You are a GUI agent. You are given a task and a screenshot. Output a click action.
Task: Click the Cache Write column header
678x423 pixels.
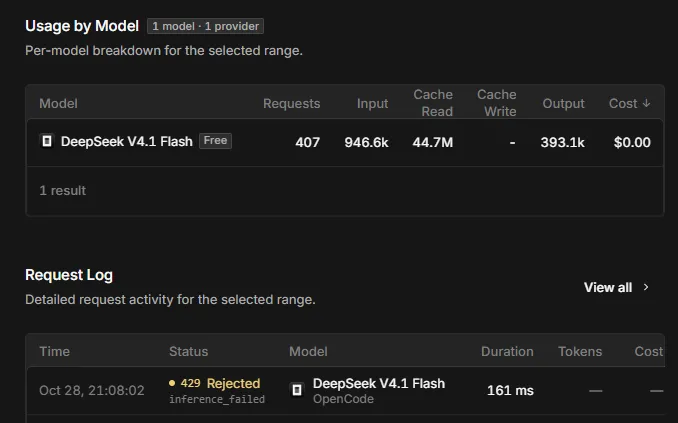coord(496,103)
